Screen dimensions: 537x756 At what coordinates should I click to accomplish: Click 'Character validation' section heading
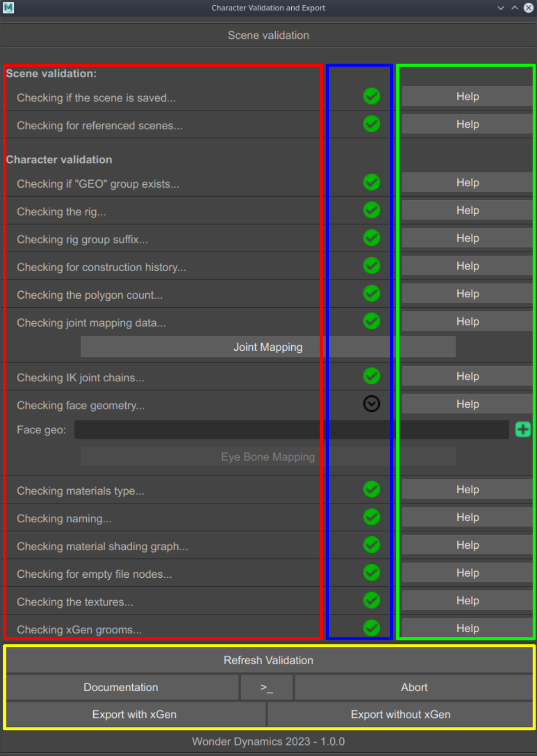coord(59,159)
